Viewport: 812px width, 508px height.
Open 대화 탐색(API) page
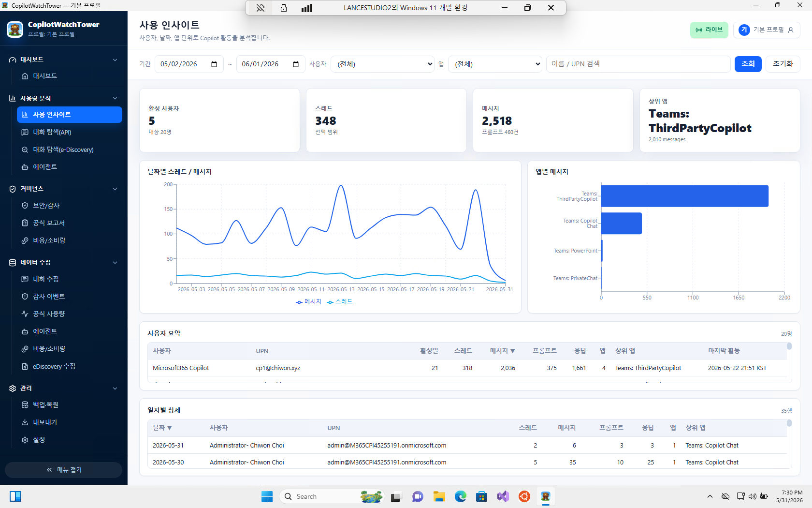[69, 132]
